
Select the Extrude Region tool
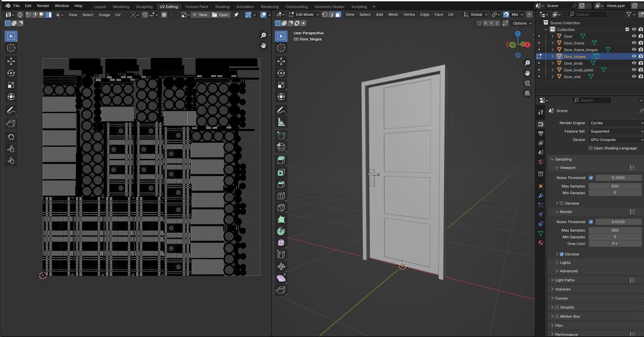click(281, 161)
